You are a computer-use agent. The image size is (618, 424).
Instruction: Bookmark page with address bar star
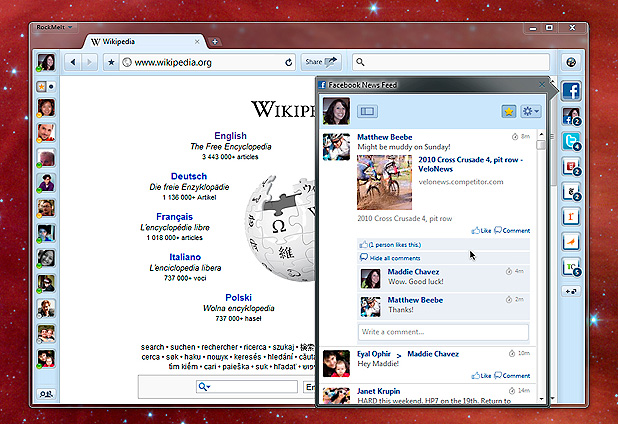coord(111,62)
